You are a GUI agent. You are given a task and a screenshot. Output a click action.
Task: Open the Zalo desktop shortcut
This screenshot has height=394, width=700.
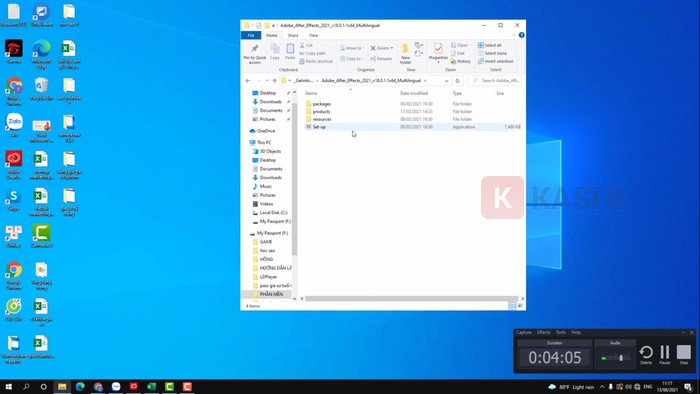pyautogui.click(x=14, y=124)
